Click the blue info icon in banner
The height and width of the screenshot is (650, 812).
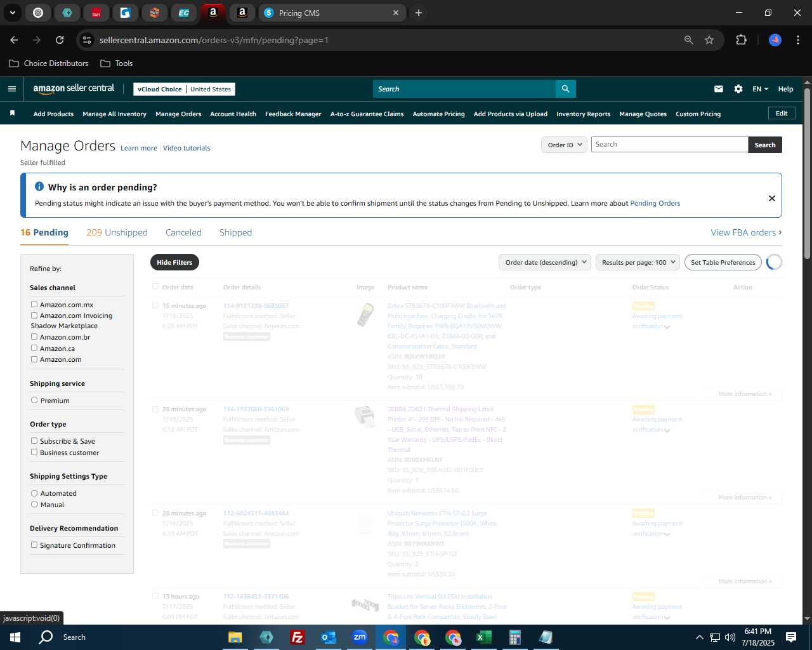39,187
